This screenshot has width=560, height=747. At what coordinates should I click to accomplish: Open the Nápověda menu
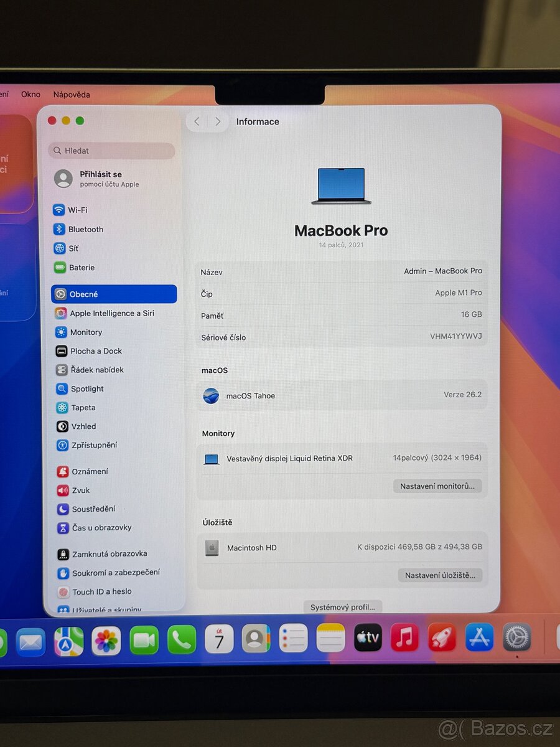pyautogui.click(x=72, y=95)
